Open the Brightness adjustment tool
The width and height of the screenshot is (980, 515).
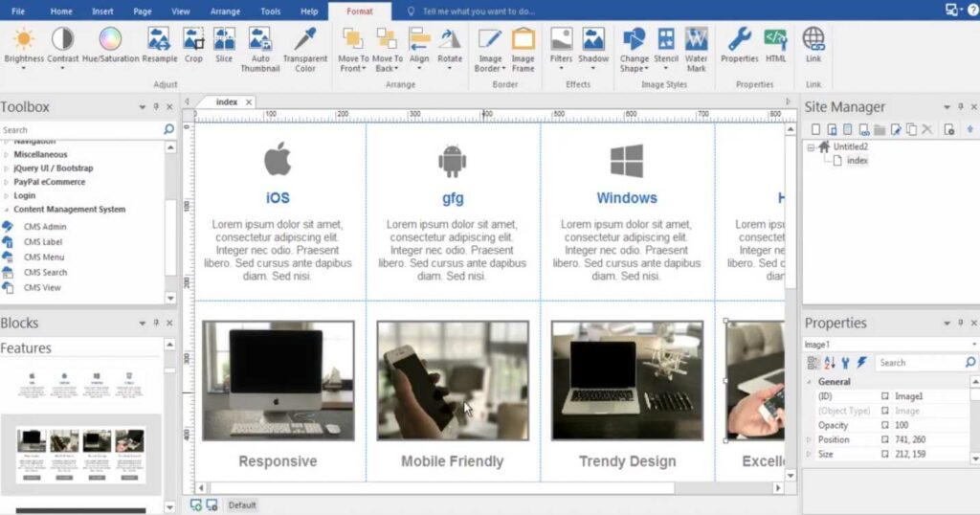click(24, 47)
